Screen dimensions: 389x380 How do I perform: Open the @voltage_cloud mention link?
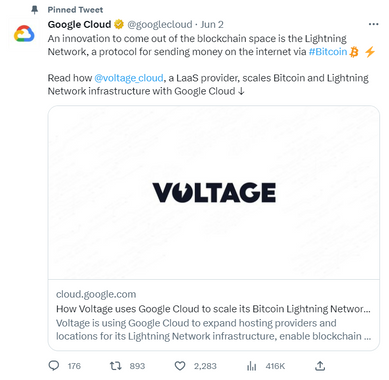(x=129, y=78)
